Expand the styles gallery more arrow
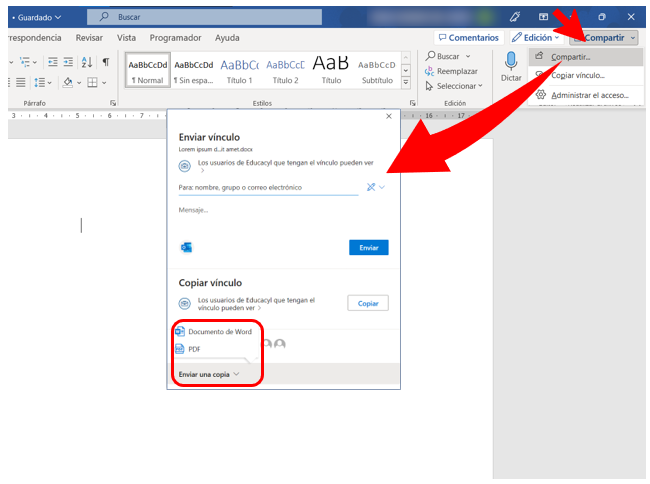This screenshot has width=650, height=484. (406, 83)
